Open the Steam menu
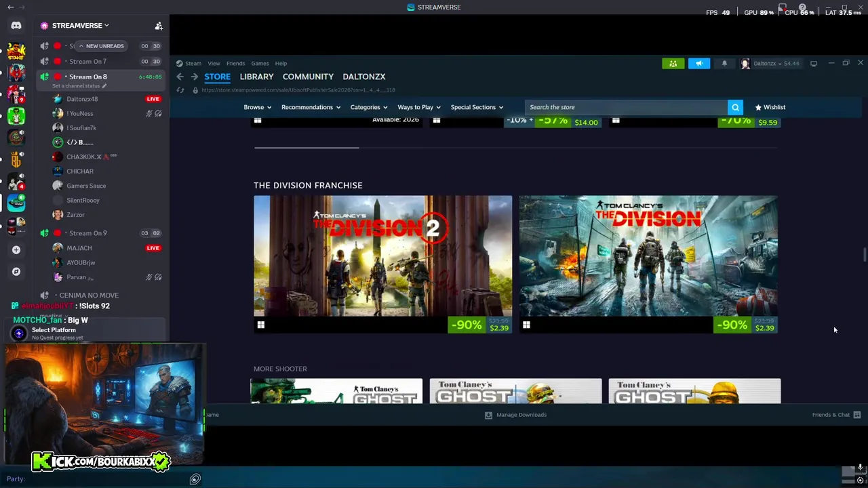Image resolution: width=868 pixels, height=488 pixels. (193, 64)
